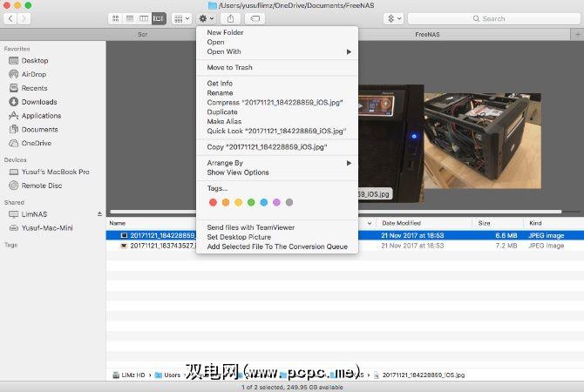584x392 pixels.
Task: Open the arrange grouping dropdown
Action: [182, 18]
